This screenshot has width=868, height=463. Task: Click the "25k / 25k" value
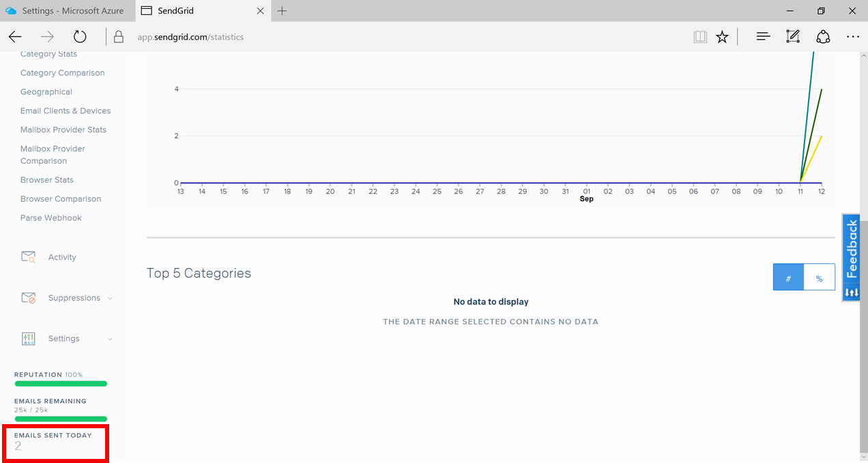pos(31,410)
